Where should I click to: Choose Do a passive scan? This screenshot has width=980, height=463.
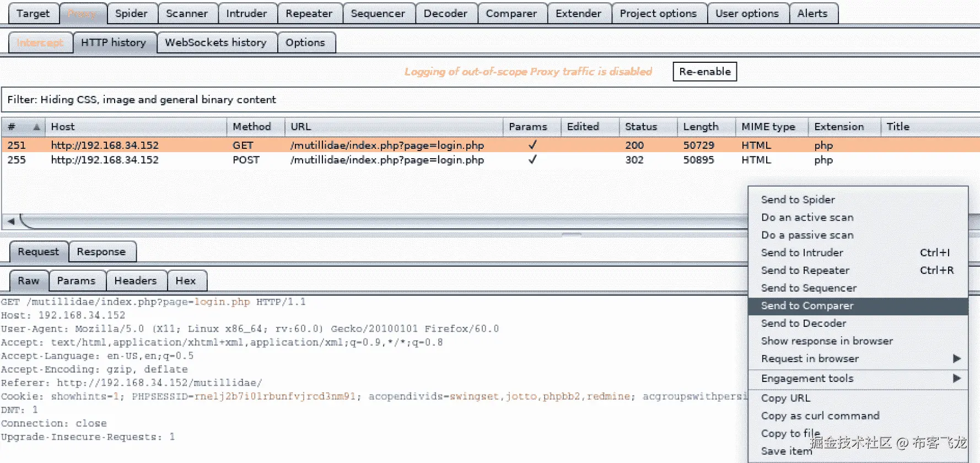pos(858,235)
